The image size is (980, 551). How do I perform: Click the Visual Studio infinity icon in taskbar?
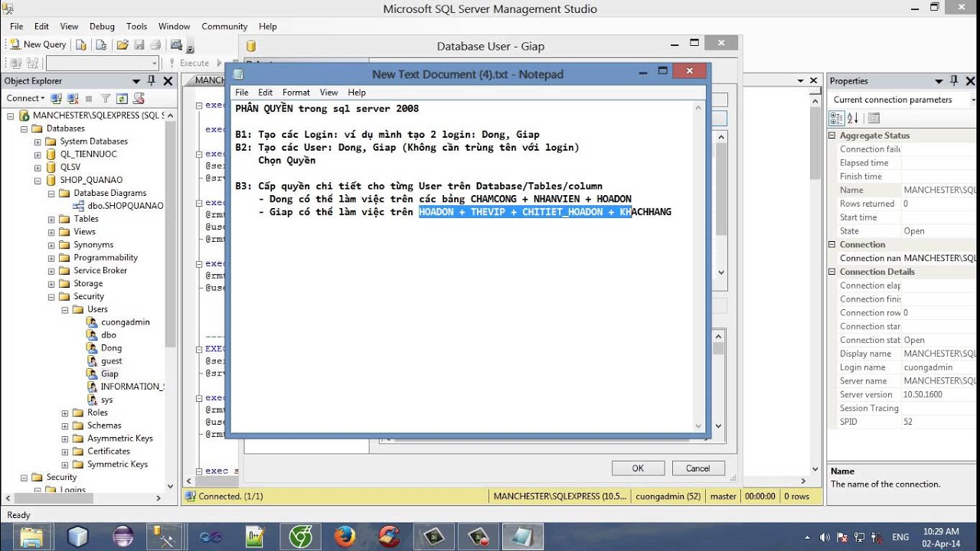(x=211, y=536)
